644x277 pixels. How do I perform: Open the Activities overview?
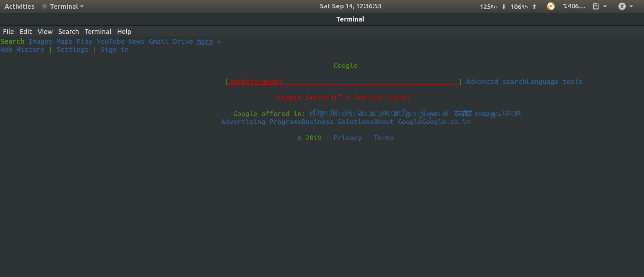point(19,6)
